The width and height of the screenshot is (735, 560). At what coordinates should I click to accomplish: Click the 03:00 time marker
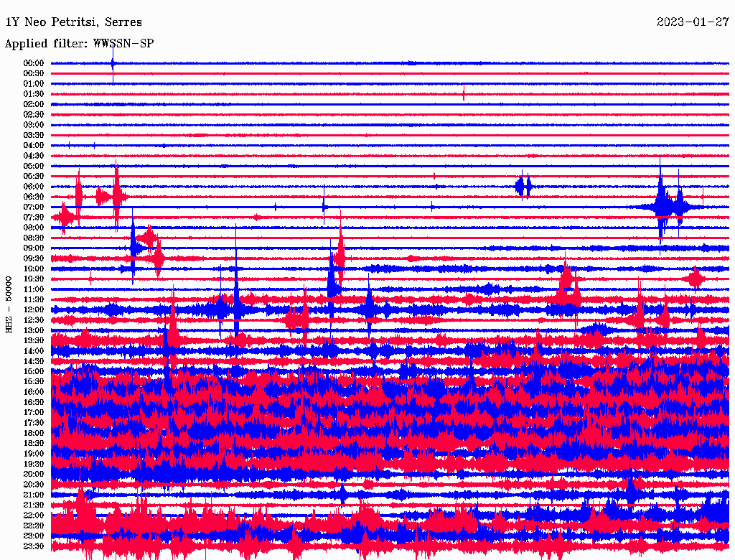[x=34, y=125]
